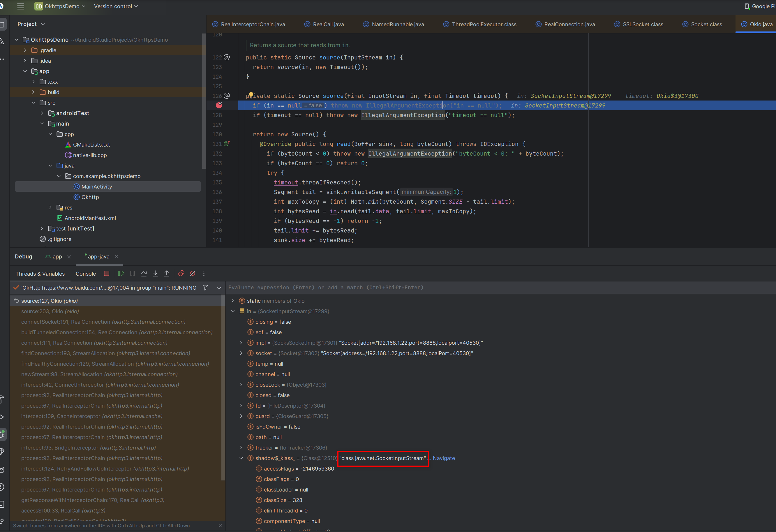Mute all breakpoints
The width and height of the screenshot is (776, 532).
tap(192, 273)
